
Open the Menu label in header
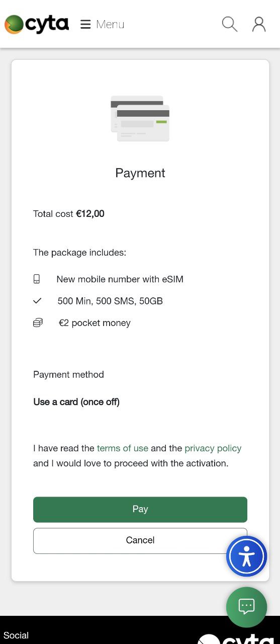coord(110,24)
